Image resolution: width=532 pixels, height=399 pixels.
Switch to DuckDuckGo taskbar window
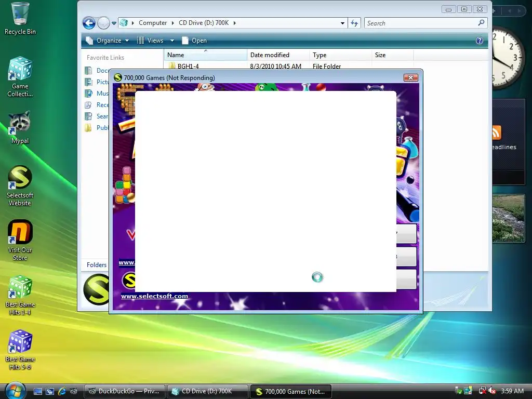124,392
